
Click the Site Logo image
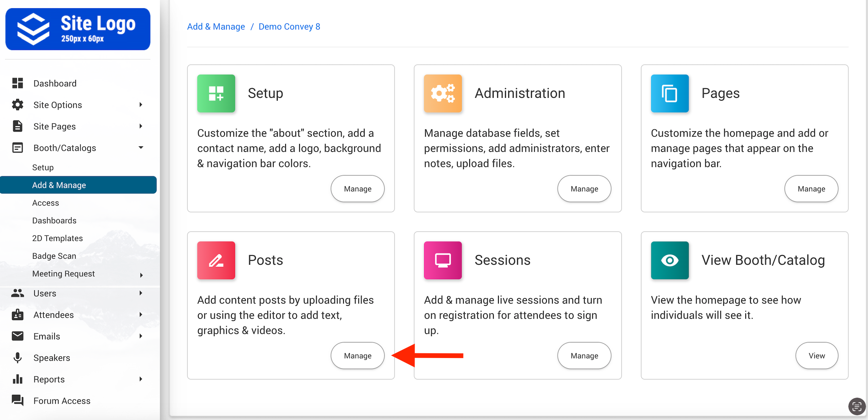(x=78, y=29)
